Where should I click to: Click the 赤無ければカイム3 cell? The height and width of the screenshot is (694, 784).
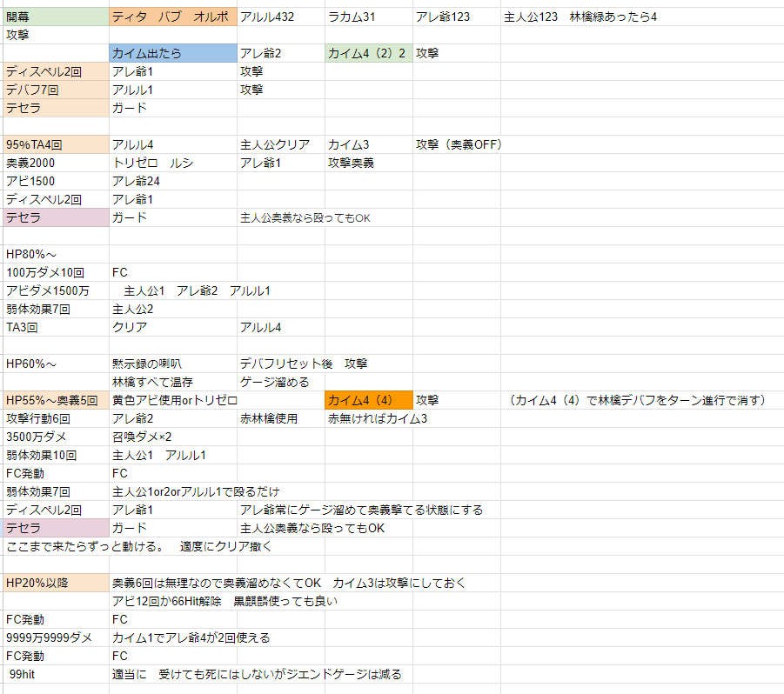[x=378, y=418]
